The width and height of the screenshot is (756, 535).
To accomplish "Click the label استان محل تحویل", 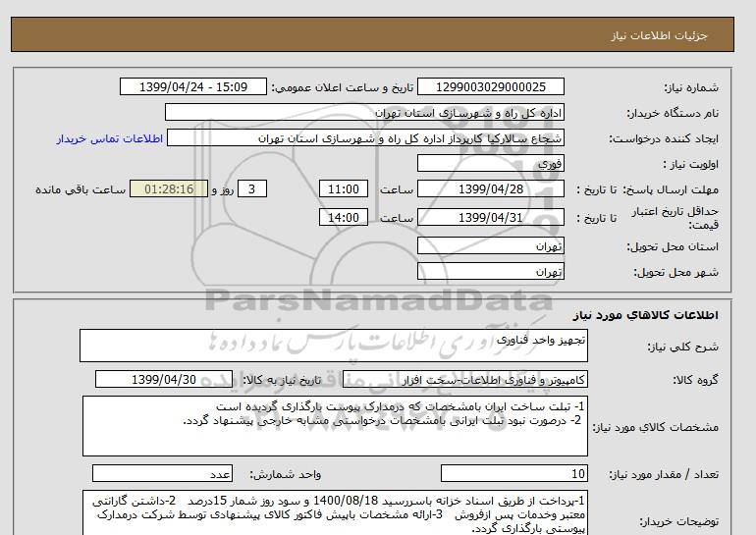I will click(673, 246).
